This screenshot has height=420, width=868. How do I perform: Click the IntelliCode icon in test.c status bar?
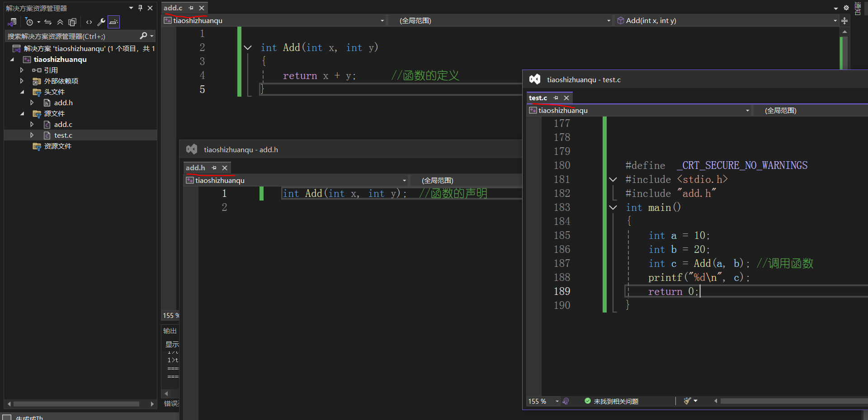(x=566, y=401)
